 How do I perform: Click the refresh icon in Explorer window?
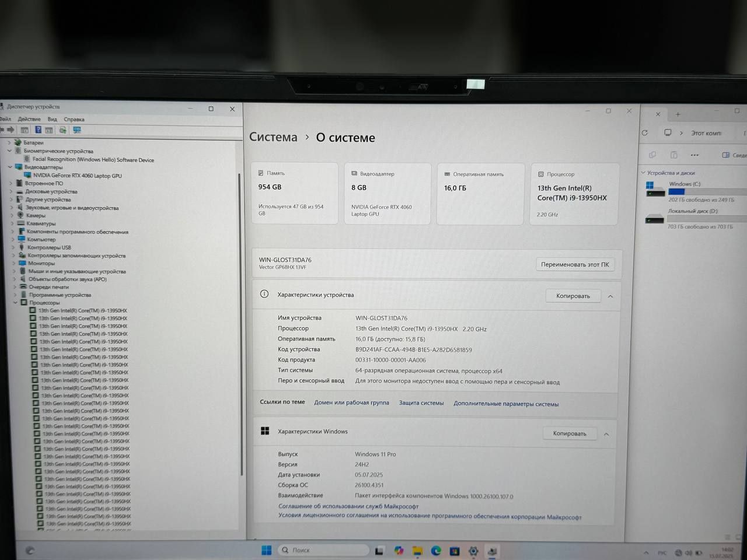click(x=645, y=133)
